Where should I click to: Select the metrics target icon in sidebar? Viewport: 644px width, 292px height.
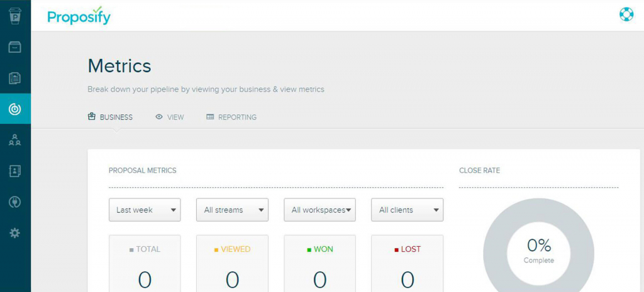click(x=15, y=109)
